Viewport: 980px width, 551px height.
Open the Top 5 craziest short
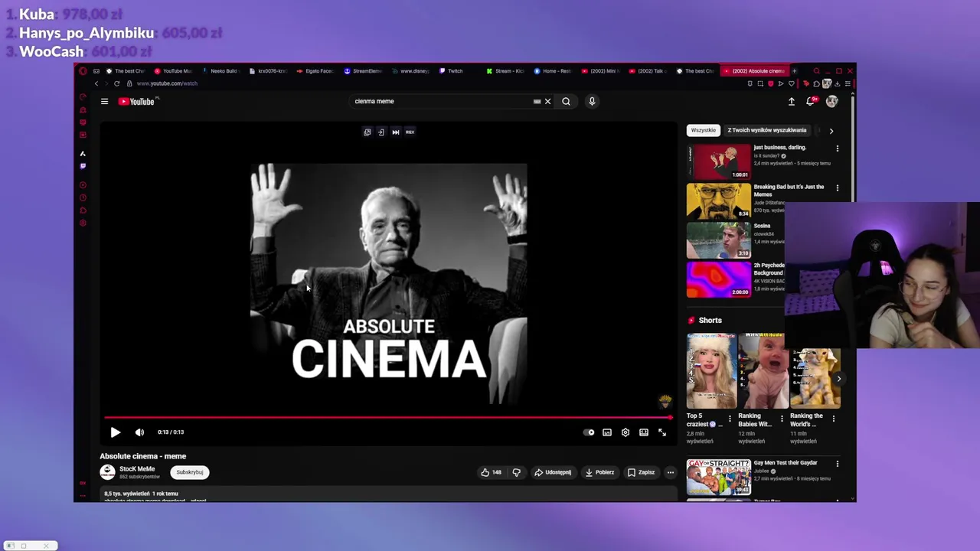coord(711,371)
